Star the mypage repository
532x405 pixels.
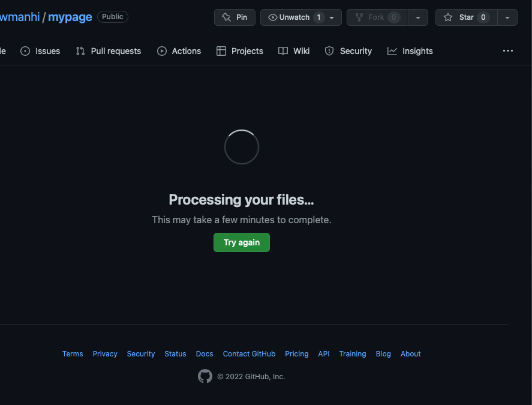click(467, 17)
